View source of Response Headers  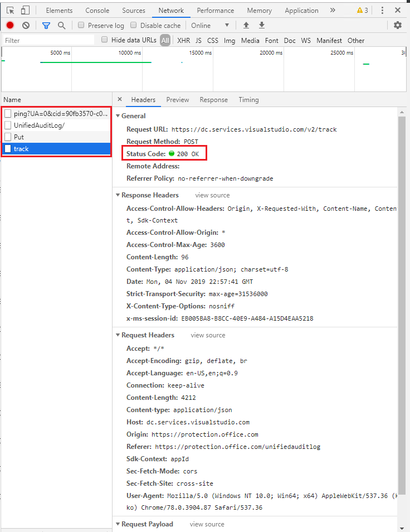click(x=212, y=195)
